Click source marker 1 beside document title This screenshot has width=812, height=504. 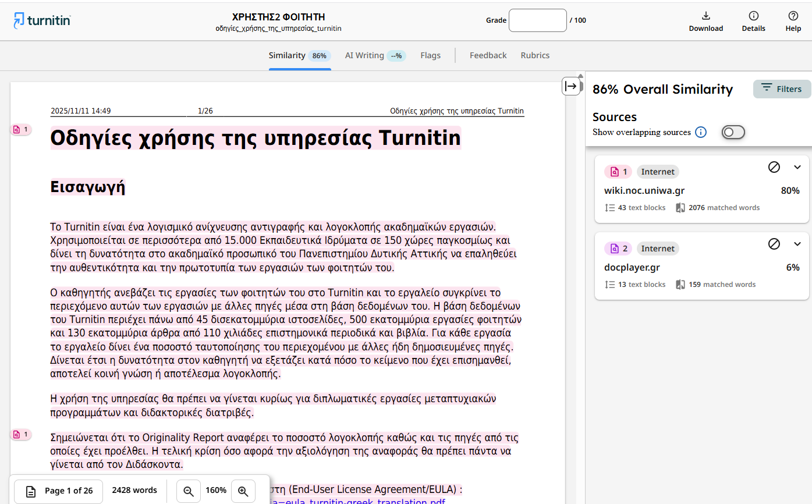(21, 129)
